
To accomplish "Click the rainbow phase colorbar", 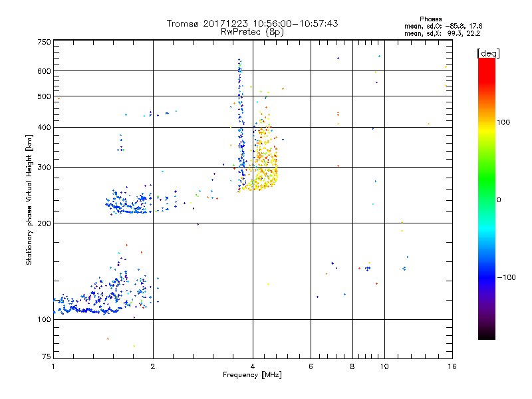I will pyautogui.click(x=487, y=199).
